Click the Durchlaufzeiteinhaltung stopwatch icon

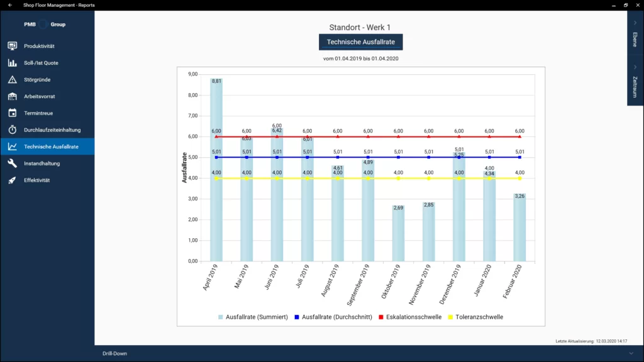12,129
